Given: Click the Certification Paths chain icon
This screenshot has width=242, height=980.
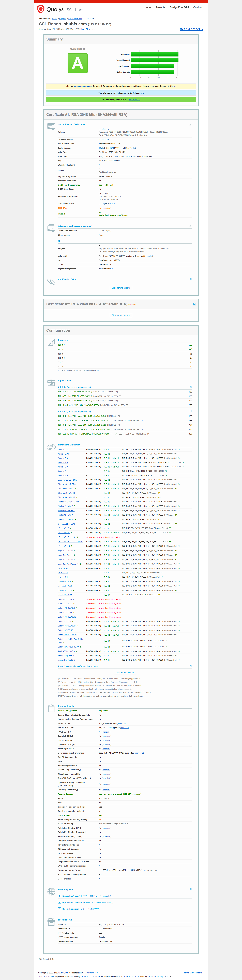Looking at the screenshot, I should click(51, 282).
